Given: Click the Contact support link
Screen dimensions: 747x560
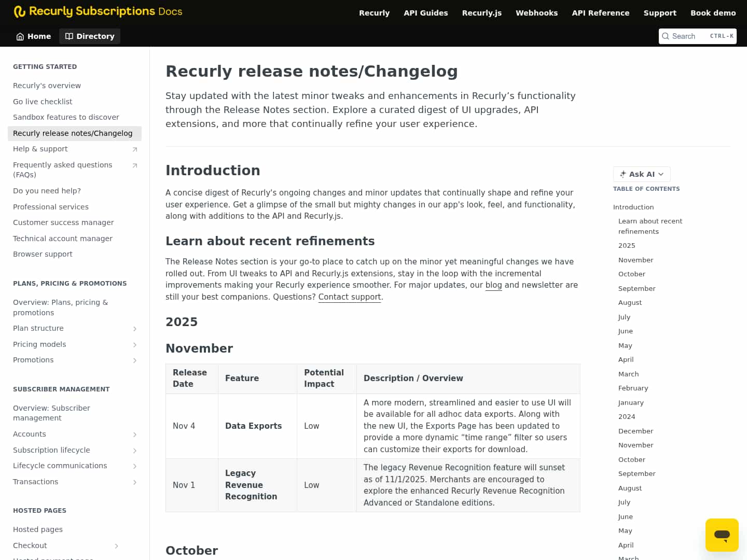Looking at the screenshot, I should [x=349, y=297].
